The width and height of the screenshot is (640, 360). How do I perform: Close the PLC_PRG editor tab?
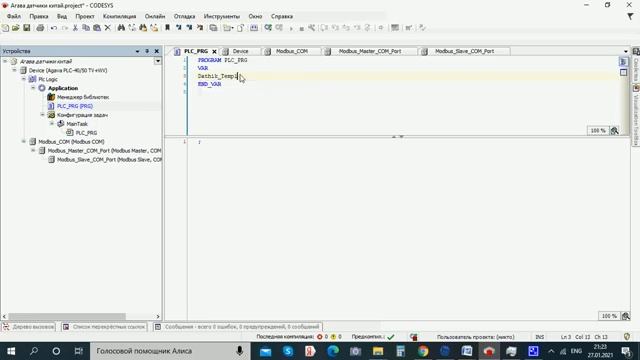214,51
